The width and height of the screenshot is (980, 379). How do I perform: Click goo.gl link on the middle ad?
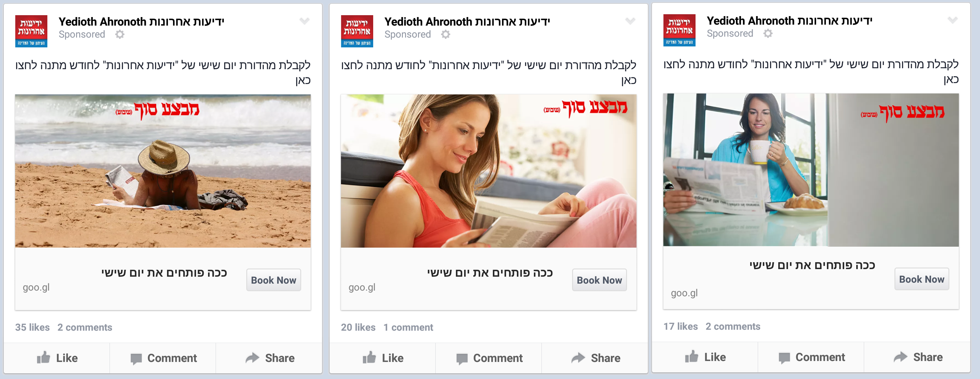point(362,287)
